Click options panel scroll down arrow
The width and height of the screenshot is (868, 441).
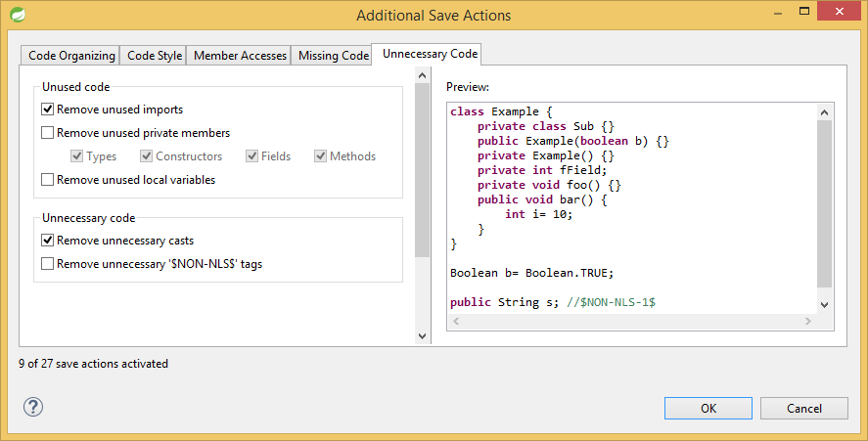coord(423,335)
